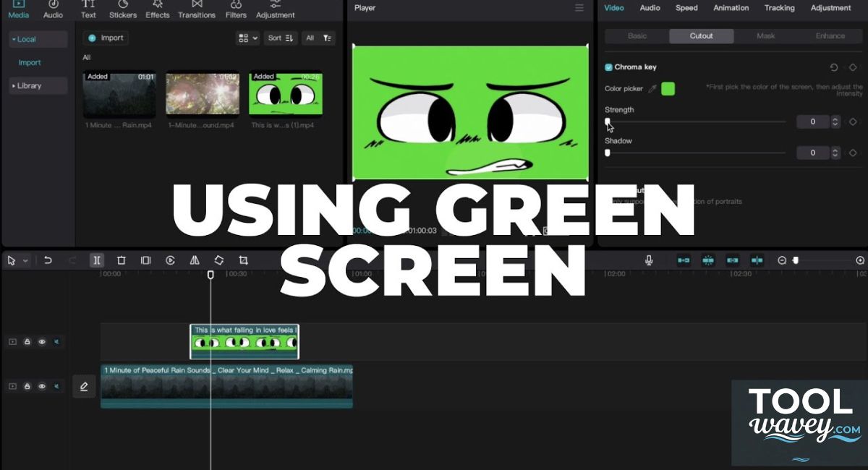The width and height of the screenshot is (868, 470).
Task: Click the Delete trash icon
Action: (122, 260)
